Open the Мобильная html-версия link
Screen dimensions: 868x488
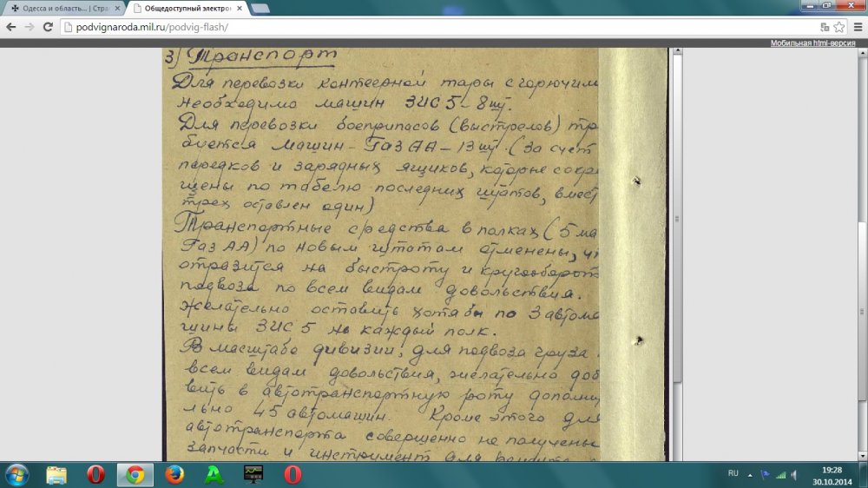[x=812, y=43]
